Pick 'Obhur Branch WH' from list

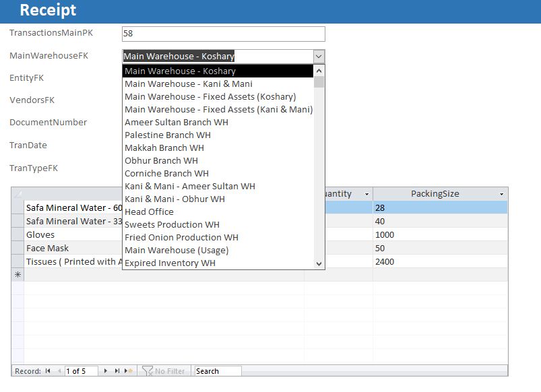coord(218,160)
